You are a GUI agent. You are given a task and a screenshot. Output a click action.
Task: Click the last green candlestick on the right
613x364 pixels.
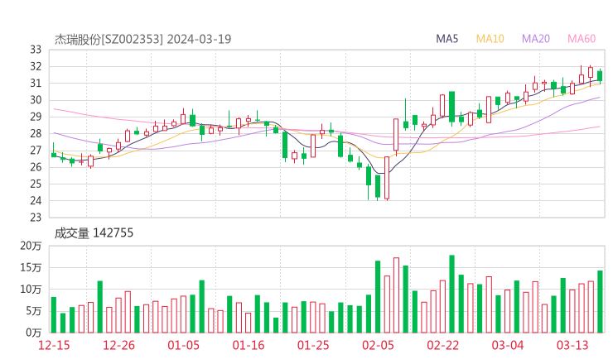(600, 76)
